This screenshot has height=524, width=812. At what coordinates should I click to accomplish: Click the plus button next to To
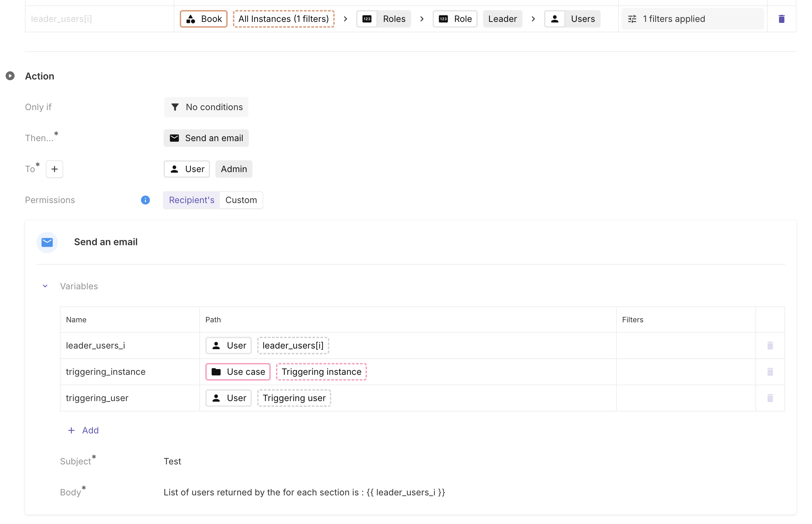tap(55, 169)
